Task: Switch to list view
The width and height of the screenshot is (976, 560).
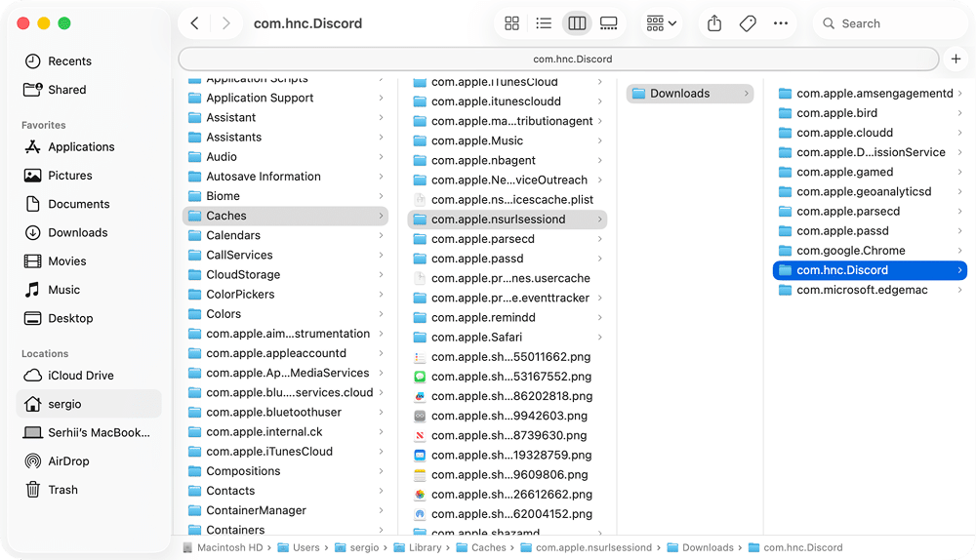Action: (544, 23)
